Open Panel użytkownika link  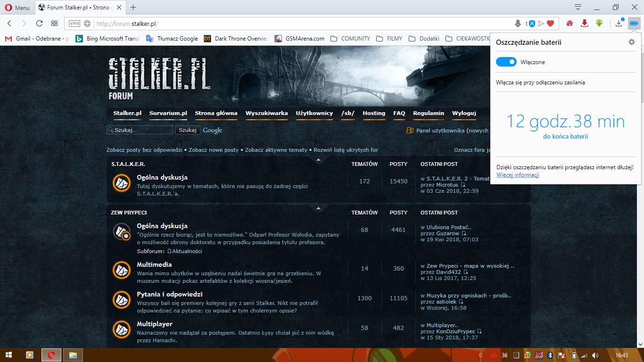point(440,131)
